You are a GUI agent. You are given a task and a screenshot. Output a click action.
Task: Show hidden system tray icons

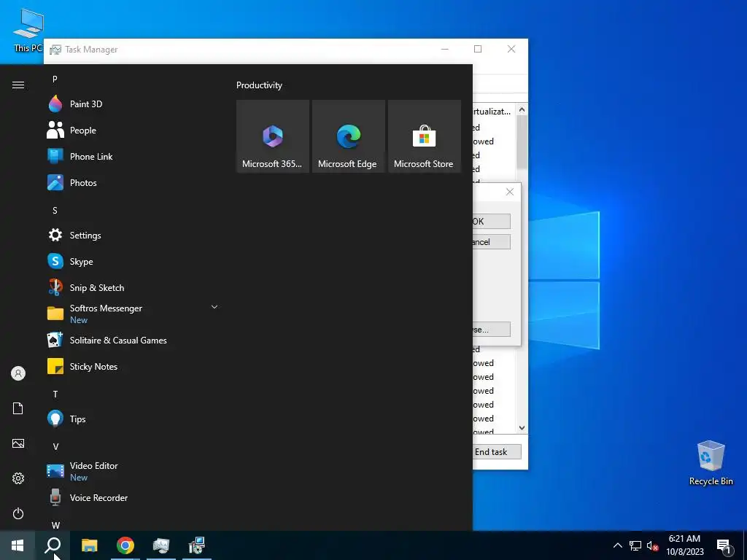617,545
